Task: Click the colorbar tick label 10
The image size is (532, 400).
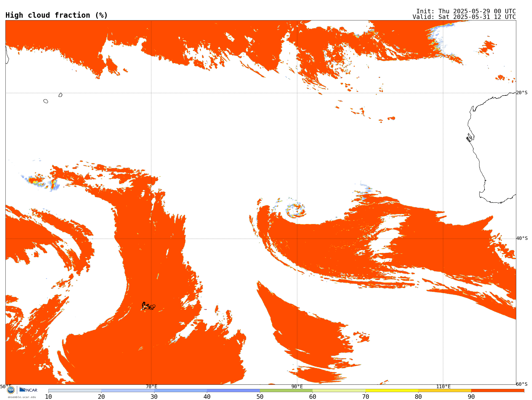Action: pos(49,397)
